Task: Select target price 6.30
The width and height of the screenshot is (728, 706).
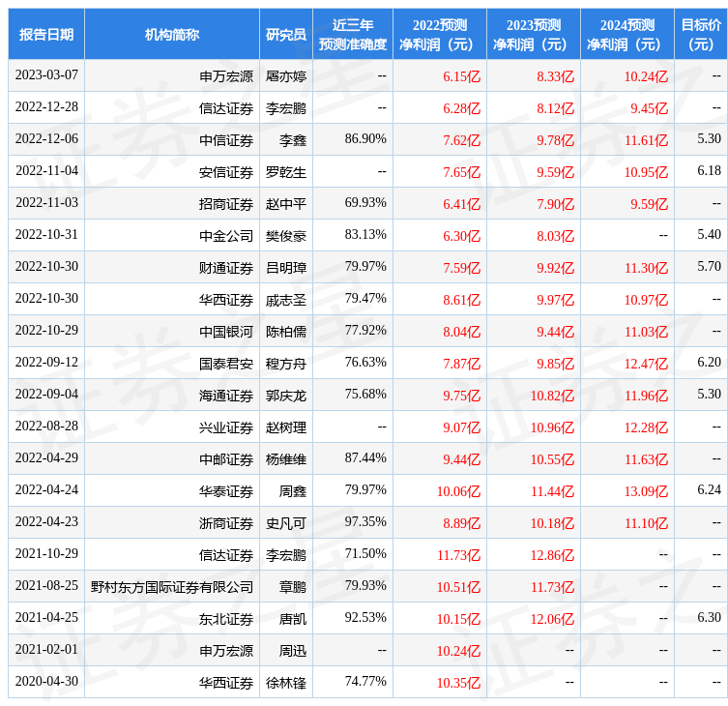Action: (x=709, y=618)
